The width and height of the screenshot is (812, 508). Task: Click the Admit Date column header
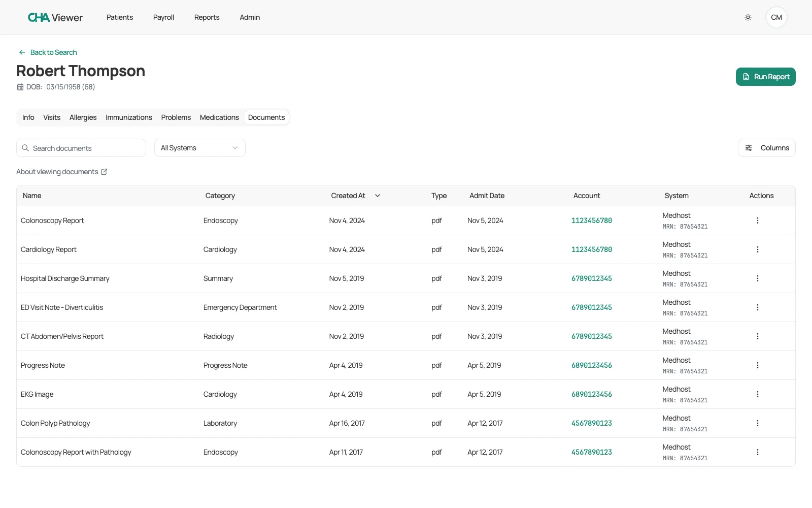click(487, 196)
